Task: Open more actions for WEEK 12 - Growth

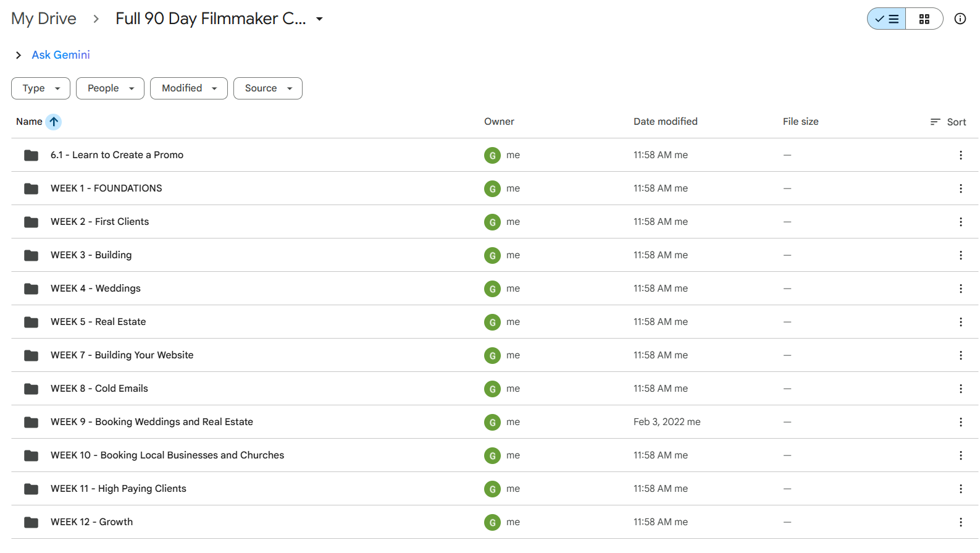Action: (961, 522)
